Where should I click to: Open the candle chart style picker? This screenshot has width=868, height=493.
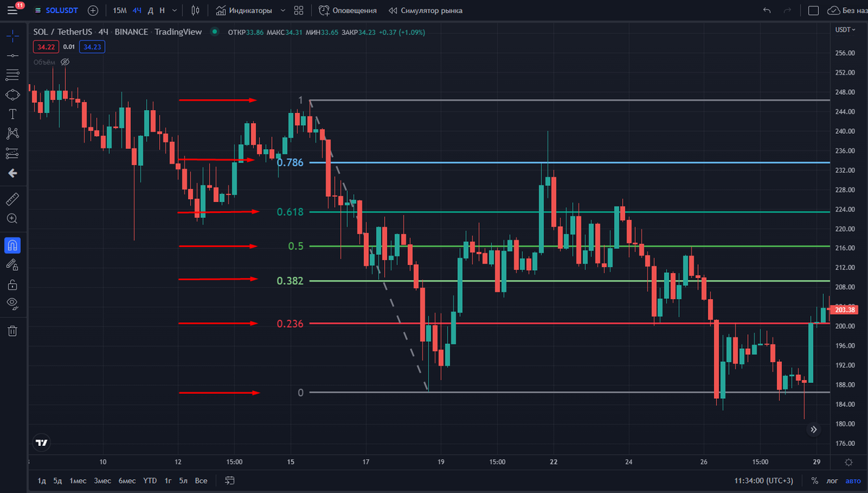click(195, 10)
